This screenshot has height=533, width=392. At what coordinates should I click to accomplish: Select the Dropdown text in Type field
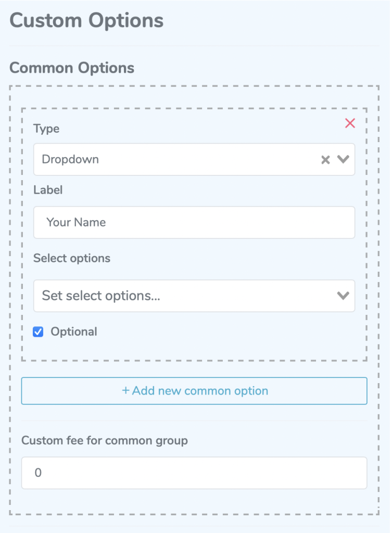(x=70, y=159)
